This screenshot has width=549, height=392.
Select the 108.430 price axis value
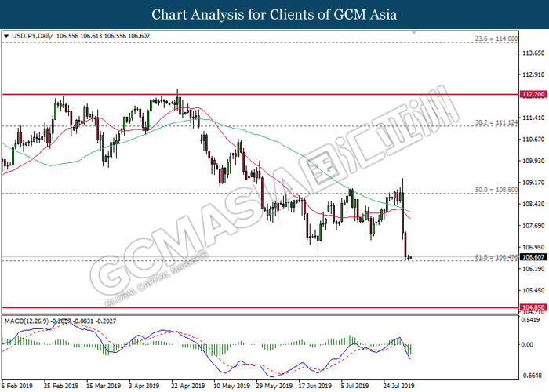click(x=533, y=204)
